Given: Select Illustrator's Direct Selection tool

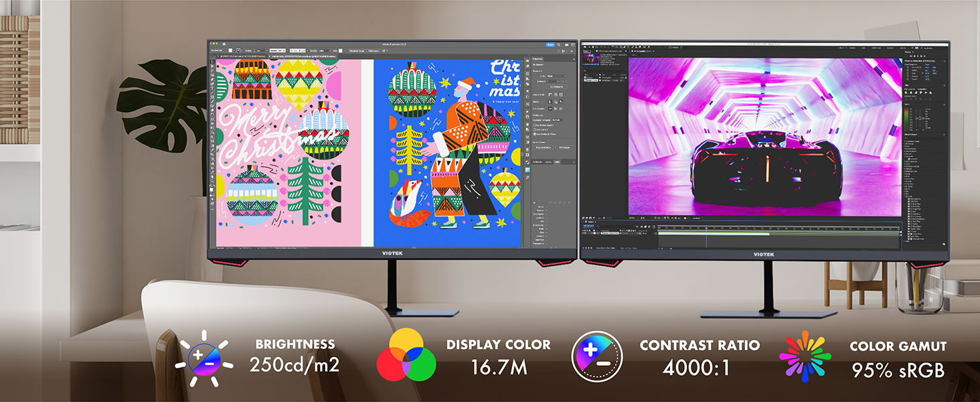Looking at the screenshot, I should (x=212, y=66).
